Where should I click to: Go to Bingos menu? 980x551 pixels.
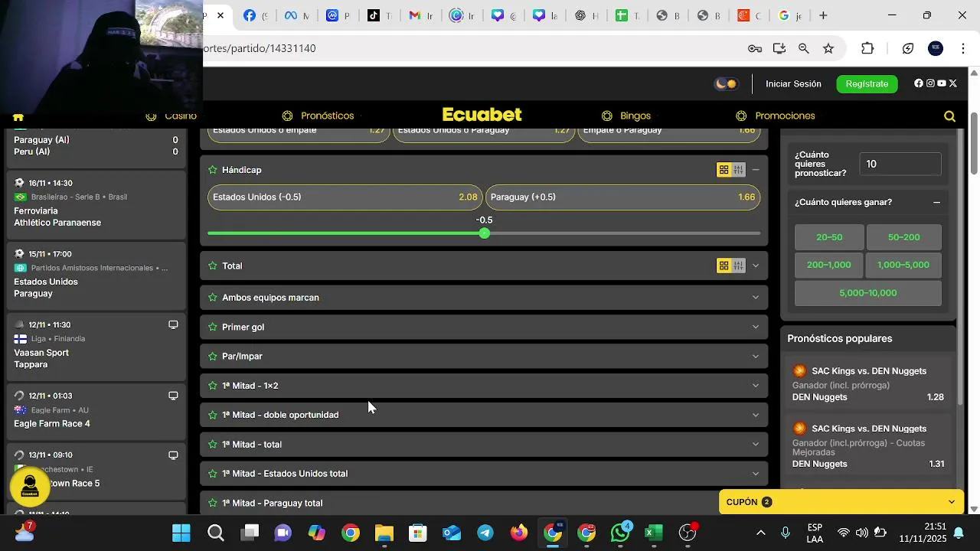click(626, 116)
